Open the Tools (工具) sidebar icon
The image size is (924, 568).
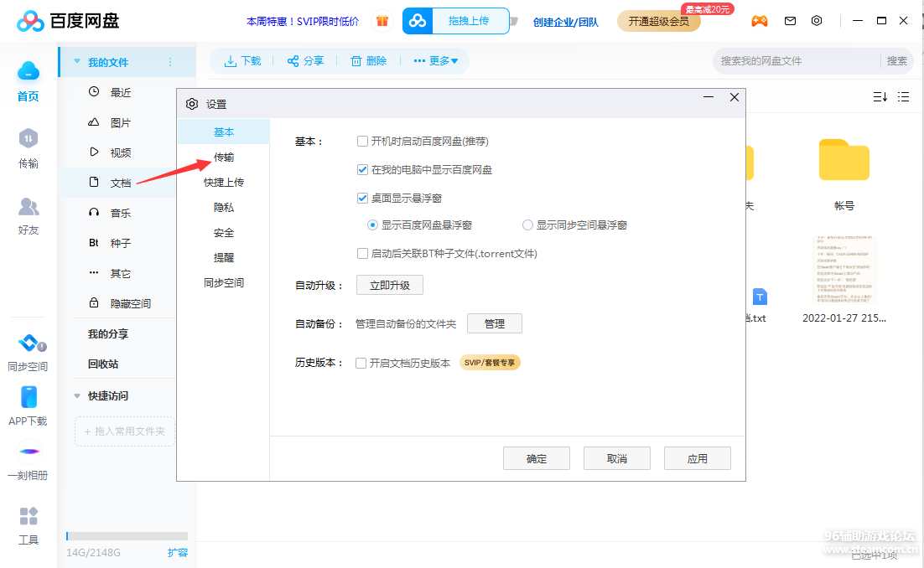click(x=29, y=516)
